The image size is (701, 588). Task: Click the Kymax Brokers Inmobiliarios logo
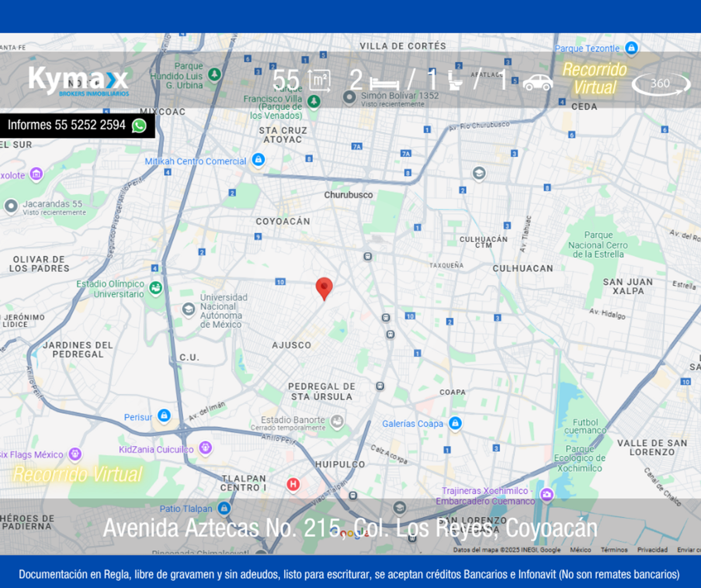[78, 81]
